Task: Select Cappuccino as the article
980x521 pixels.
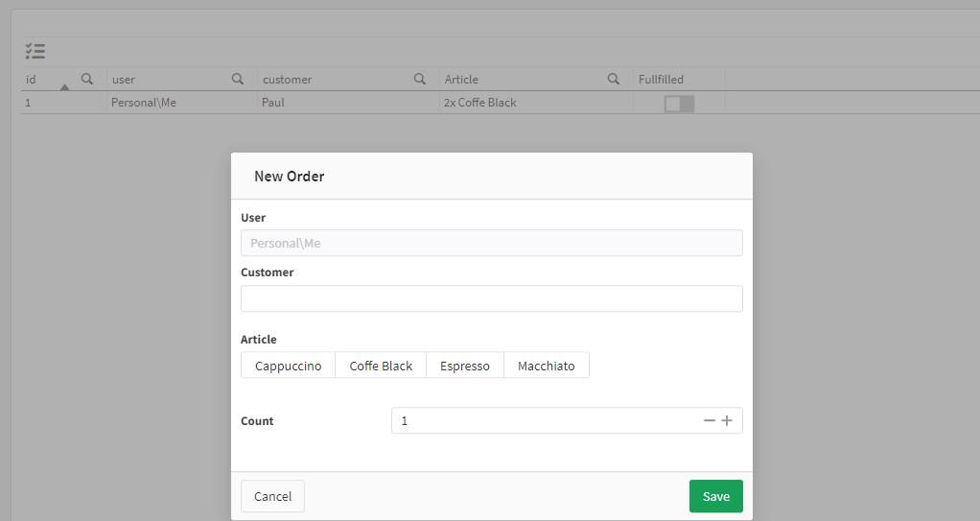Action: [288, 366]
